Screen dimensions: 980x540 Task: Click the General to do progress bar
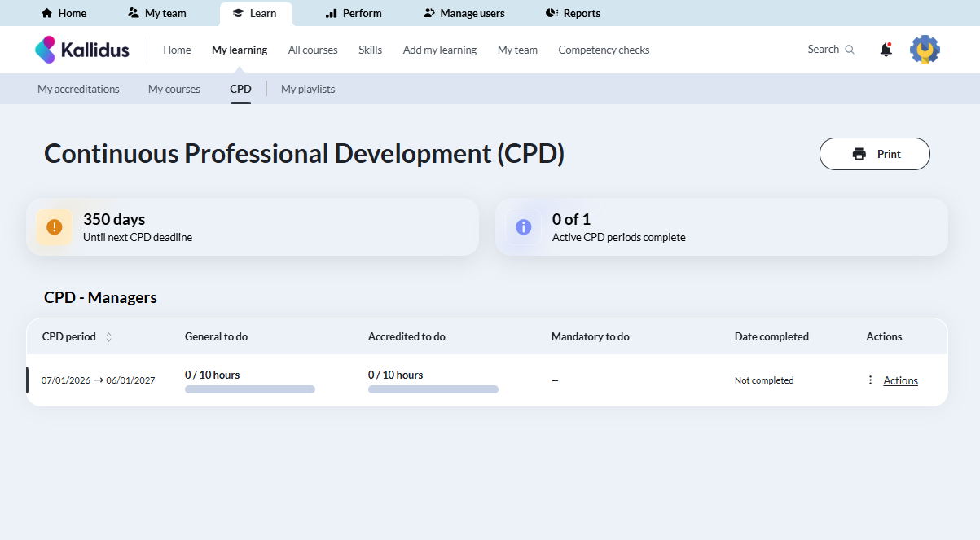[x=249, y=389]
